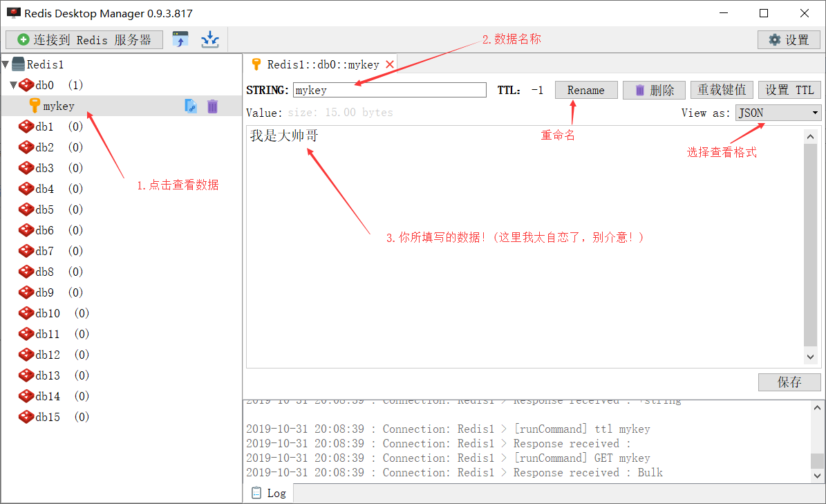Close the Redis1::db0::mykey tab

[390, 65]
